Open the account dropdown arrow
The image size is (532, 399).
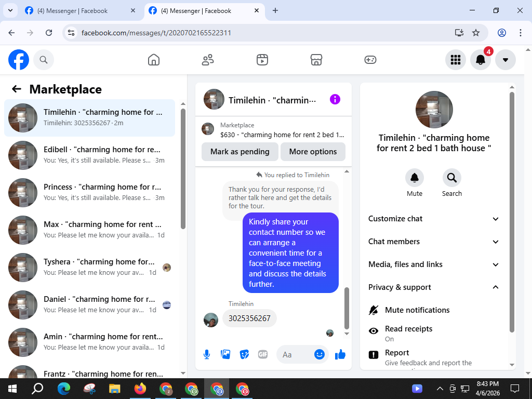tap(505, 60)
